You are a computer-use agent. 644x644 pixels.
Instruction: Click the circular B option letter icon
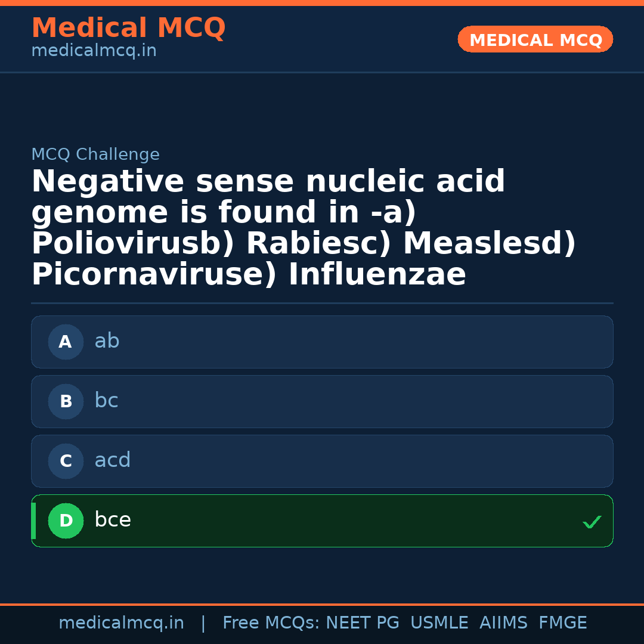[x=66, y=401]
